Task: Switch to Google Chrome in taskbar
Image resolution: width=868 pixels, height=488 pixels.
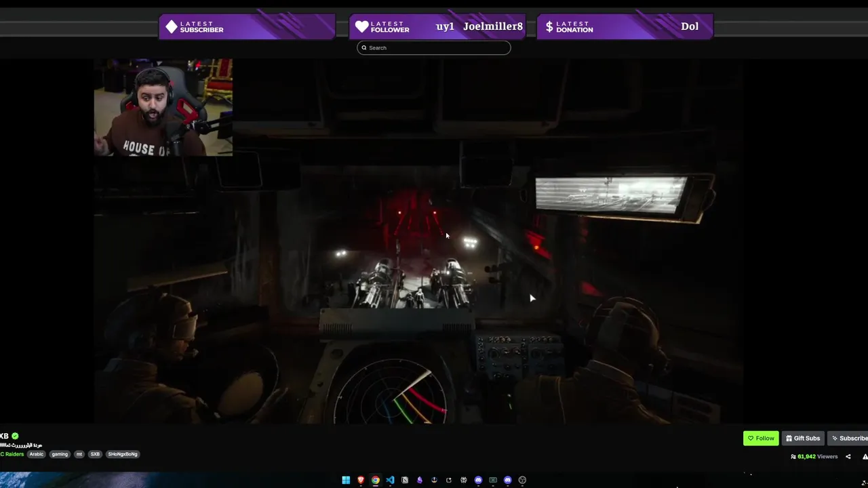Action: tap(376, 480)
